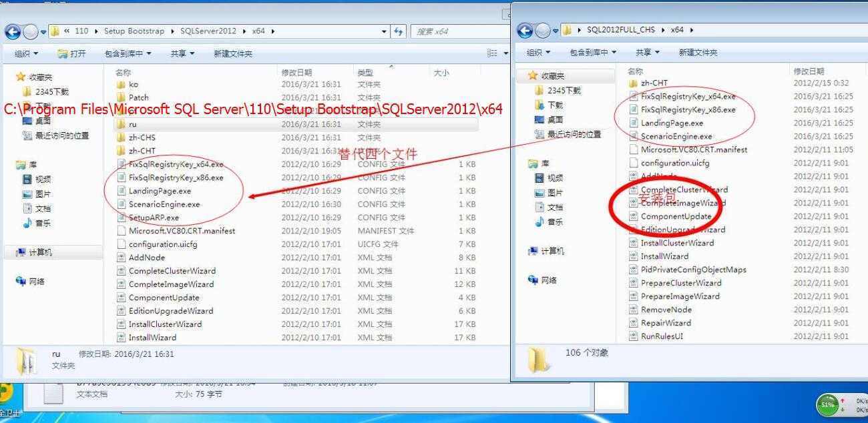Select the zh-CHS folder icon in left window
Image resolution: width=868 pixels, height=423 pixels.
pyautogui.click(x=121, y=137)
